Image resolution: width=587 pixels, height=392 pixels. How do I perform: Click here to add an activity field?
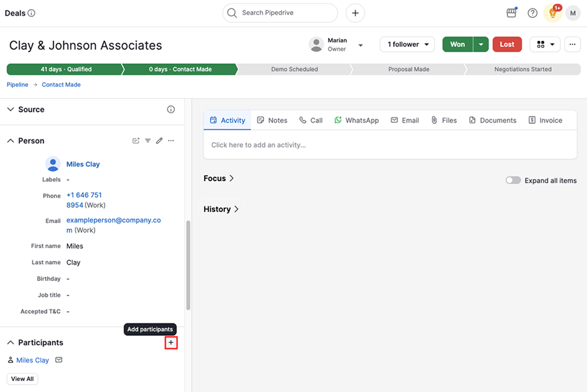(390, 145)
